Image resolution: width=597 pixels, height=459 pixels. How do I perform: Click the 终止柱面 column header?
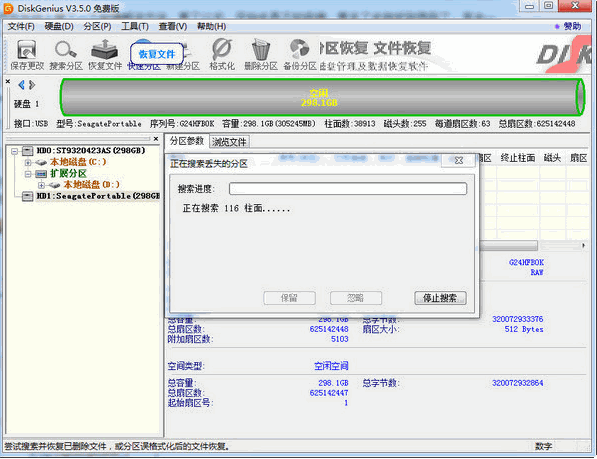pos(517,158)
